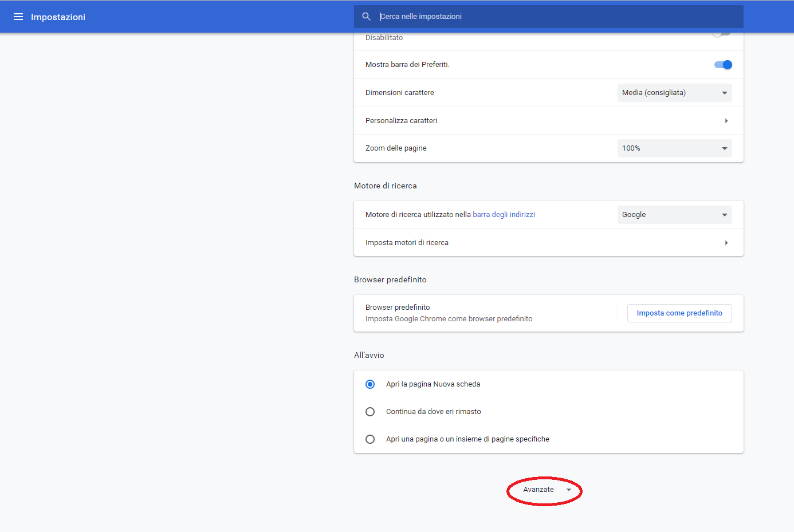The height and width of the screenshot is (532, 794).
Task: Select Apri una pagina specifiche option
Action: [370, 439]
